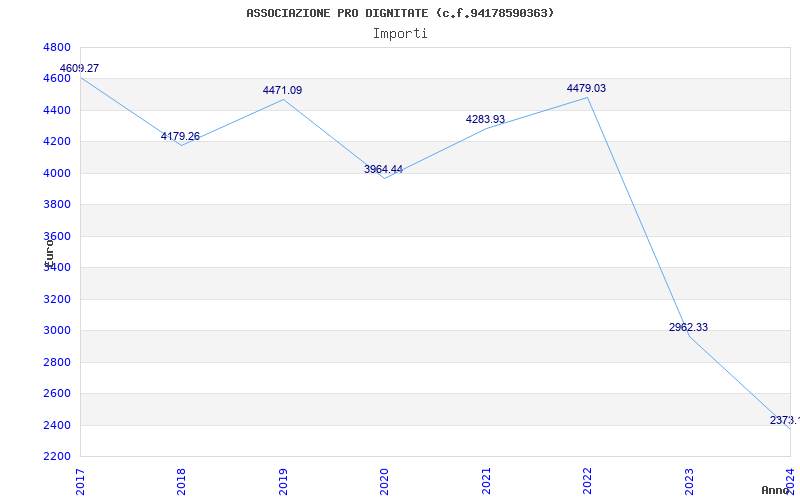Click the 2023 year label
The image size is (800, 500).
tap(689, 479)
